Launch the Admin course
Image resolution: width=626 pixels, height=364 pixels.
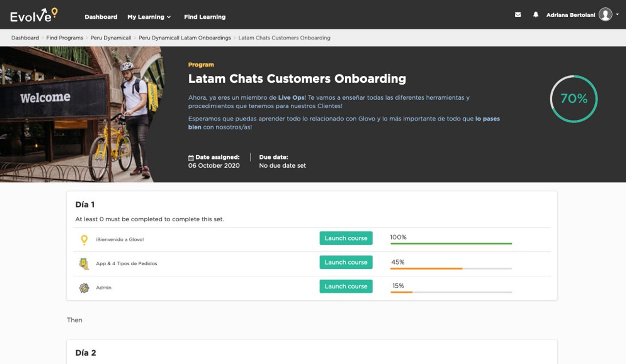(x=346, y=286)
